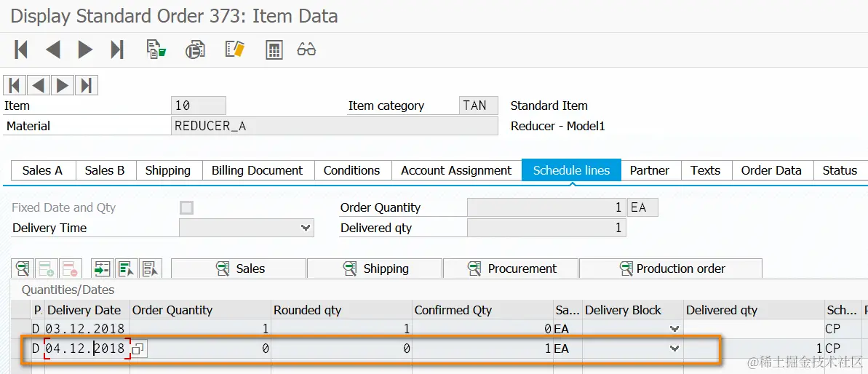Open date value help beside 04.12.2018

pos(138,349)
